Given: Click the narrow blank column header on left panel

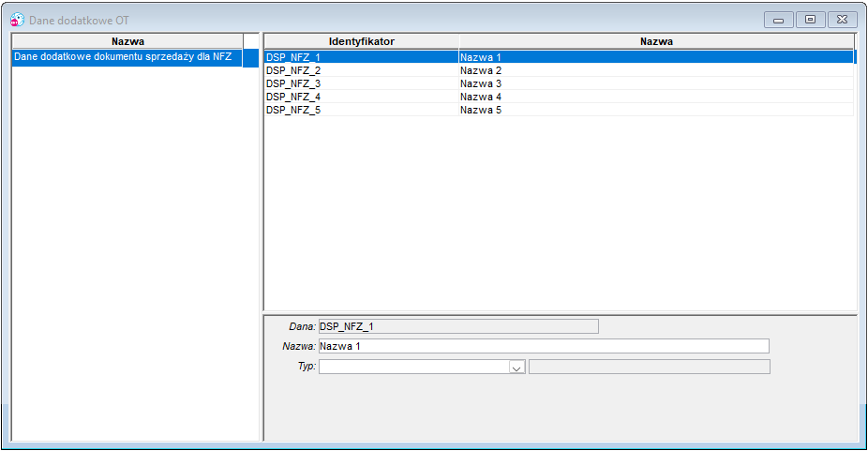Looking at the screenshot, I should tap(251, 41).
